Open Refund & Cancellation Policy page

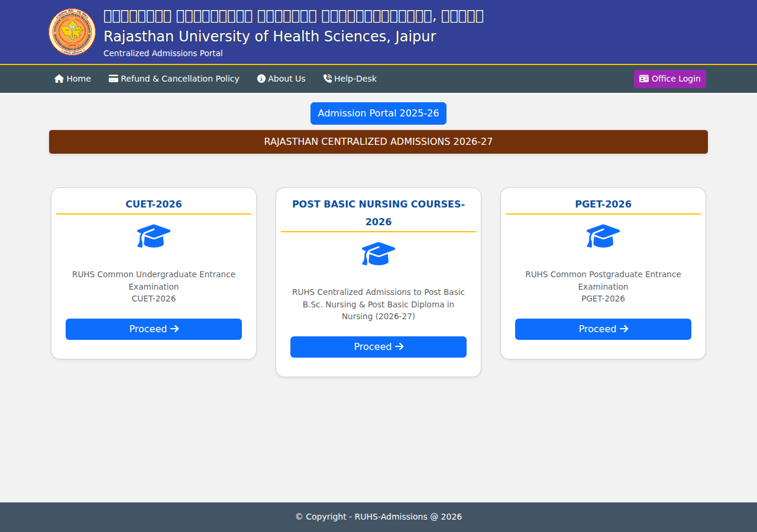click(174, 79)
